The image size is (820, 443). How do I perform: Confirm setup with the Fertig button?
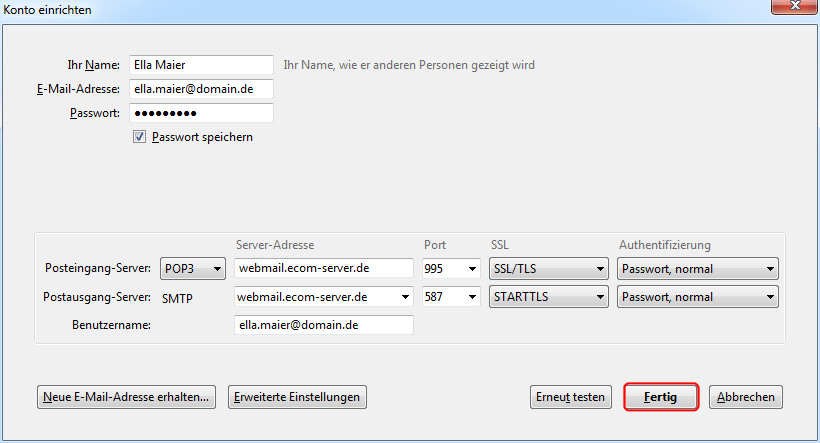(660, 397)
